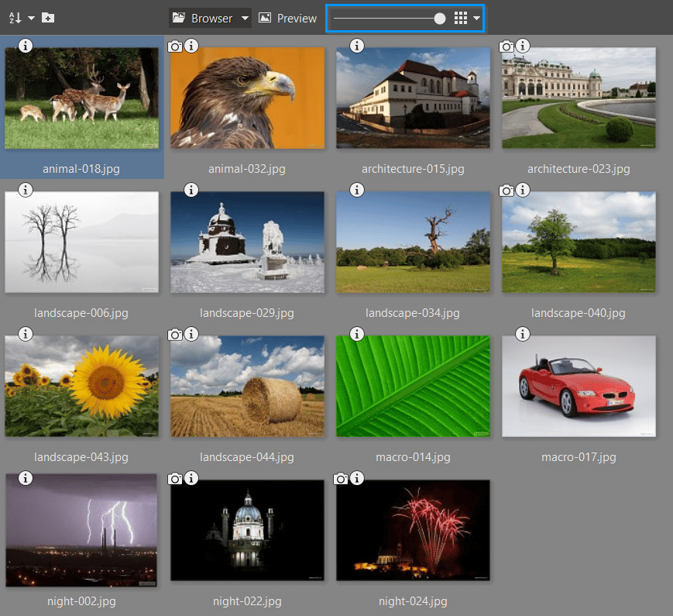Select the dead tree meadow thumbnail
The width and height of the screenshot is (673, 616).
tap(413, 242)
